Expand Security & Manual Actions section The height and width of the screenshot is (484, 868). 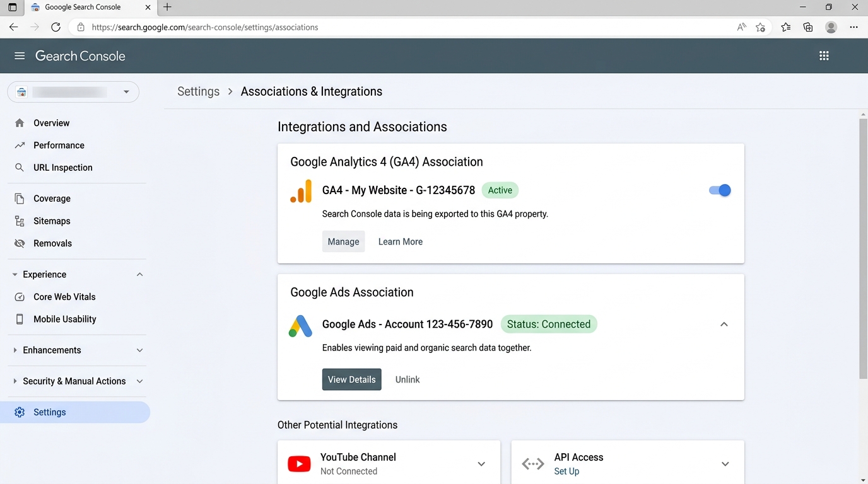140,381
